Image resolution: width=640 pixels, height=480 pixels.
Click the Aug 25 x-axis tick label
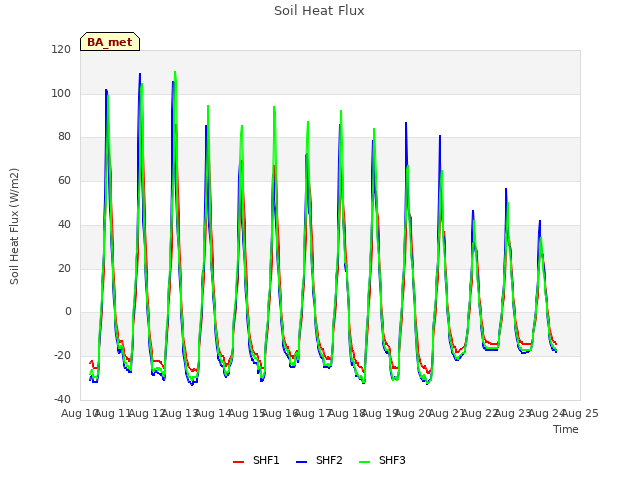tap(580, 413)
